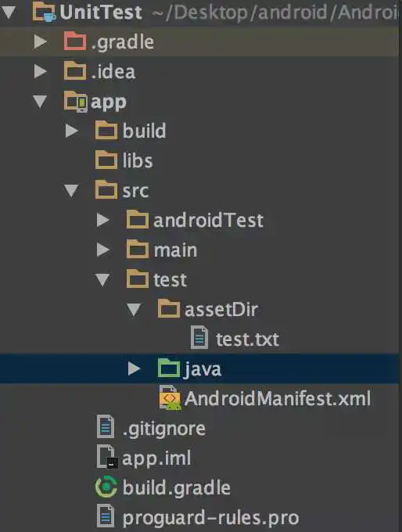This screenshot has width=402, height=532.
Task: Collapse the src folder arrow
Action: (71, 190)
